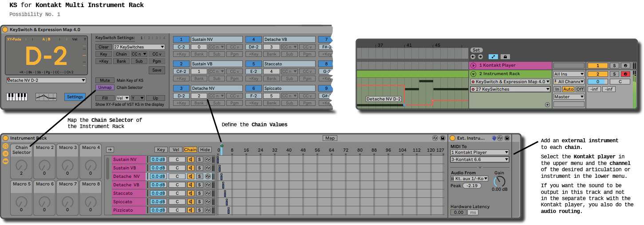
Task: Toggle the automation mode icon
Action: coord(493,56)
